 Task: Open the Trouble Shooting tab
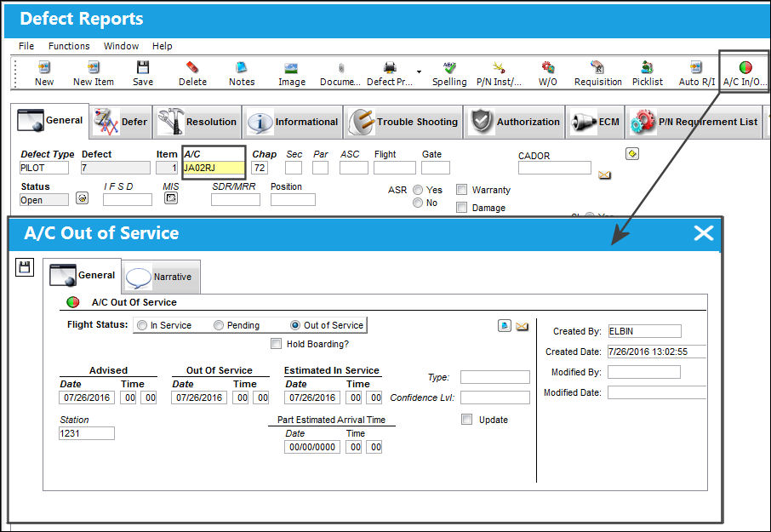(403, 122)
